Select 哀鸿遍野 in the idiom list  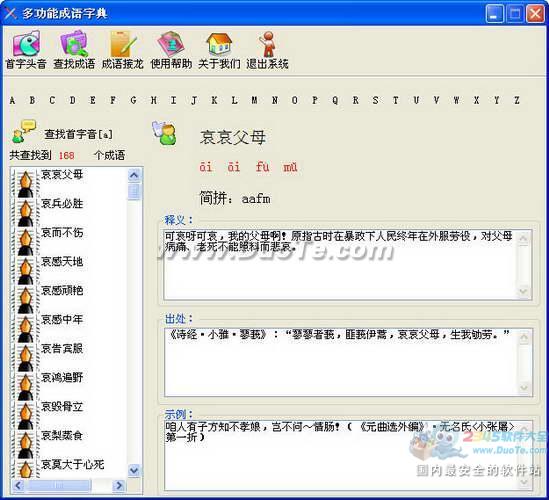click(62, 377)
